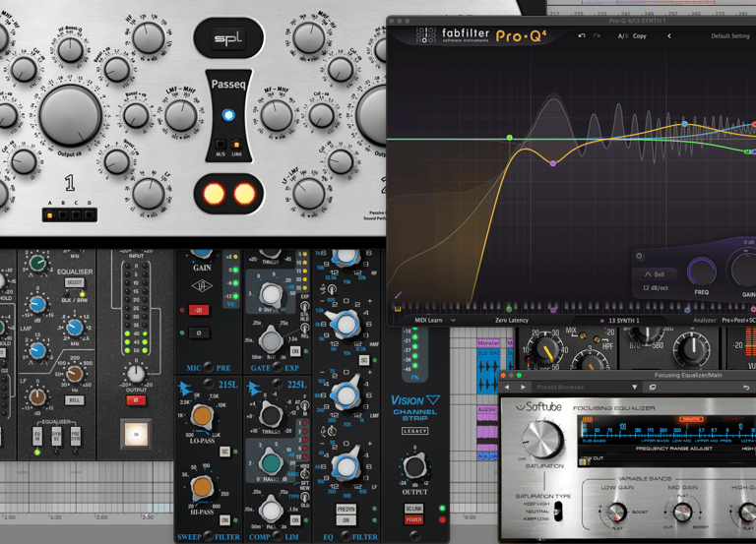
Task: Flip the Saturation Type switch on Softube
Action: (x=558, y=512)
